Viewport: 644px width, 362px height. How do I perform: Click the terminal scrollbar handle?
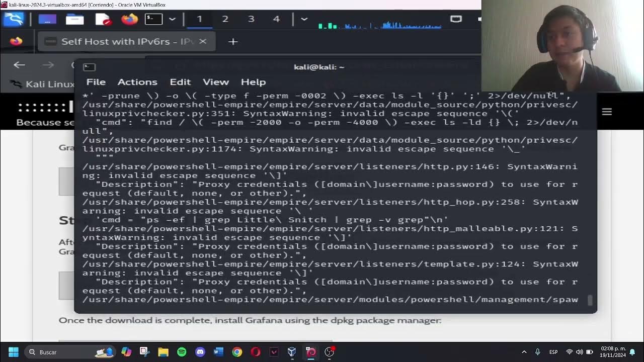591,300
